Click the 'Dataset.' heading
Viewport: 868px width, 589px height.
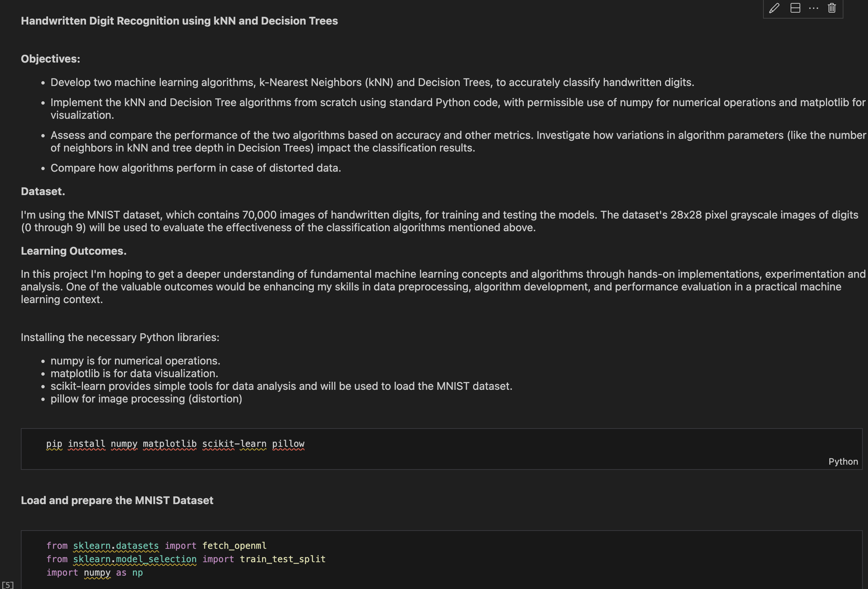tap(43, 191)
